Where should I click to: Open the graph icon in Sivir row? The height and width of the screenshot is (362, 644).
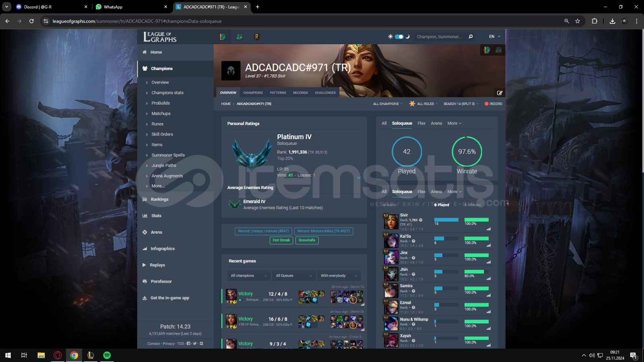click(x=489, y=229)
